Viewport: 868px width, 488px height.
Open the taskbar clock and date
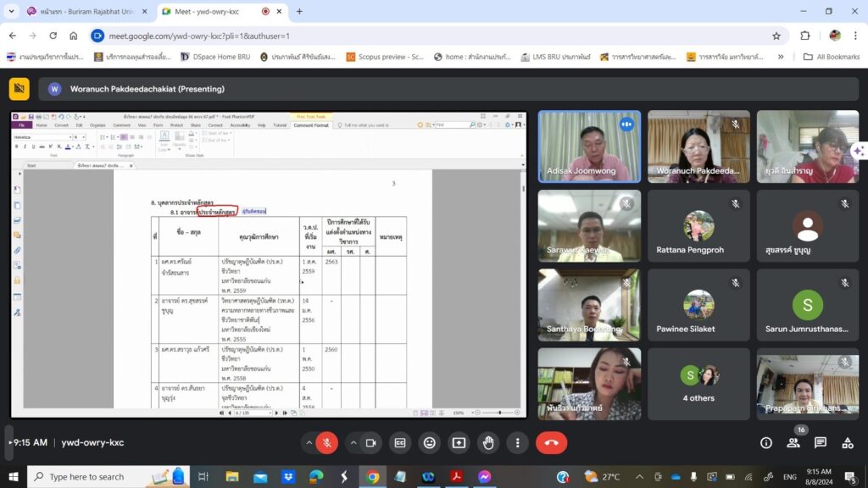tap(819, 476)
